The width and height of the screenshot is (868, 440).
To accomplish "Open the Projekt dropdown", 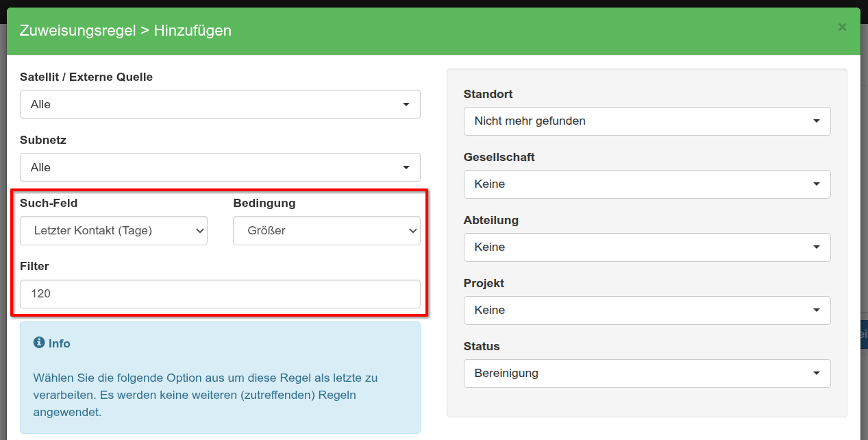I will point(647,310).
